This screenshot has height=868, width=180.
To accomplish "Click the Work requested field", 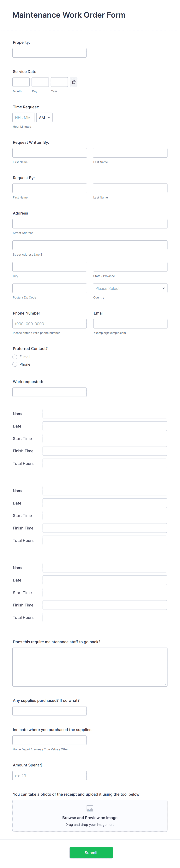I will coord(49,392).
